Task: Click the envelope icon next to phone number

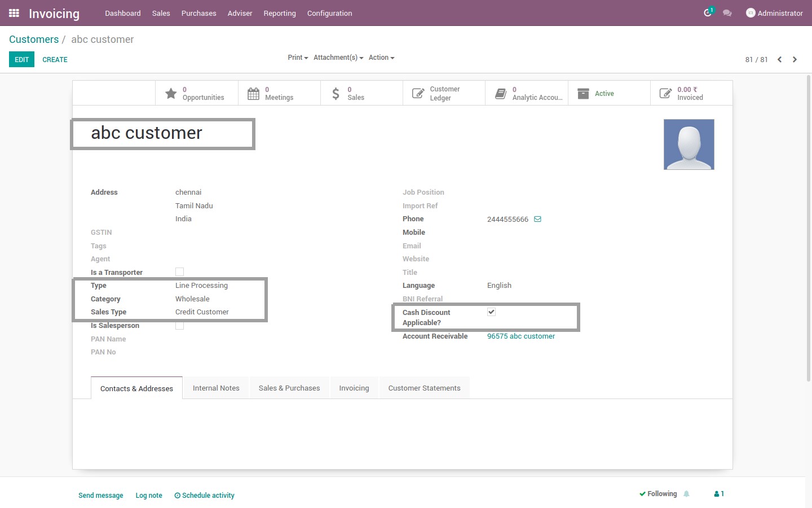Action: [537, 220]
